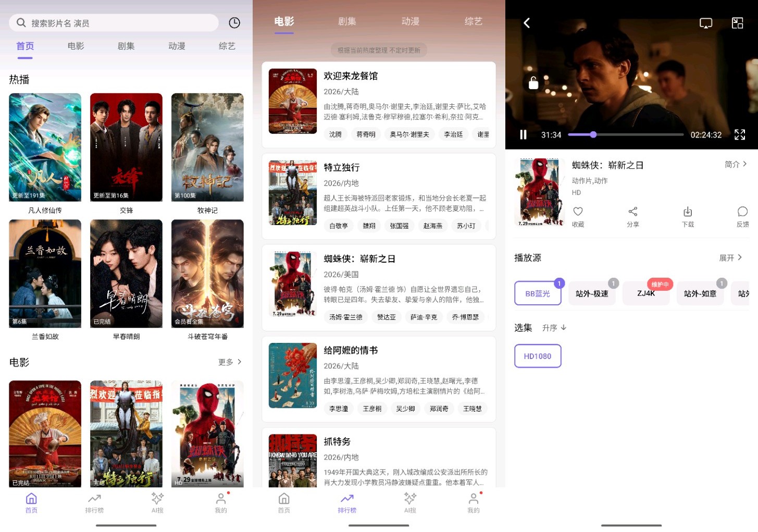Image resolution: width=758 pixels, height=532 pixels.
Task: Select 剧集 tab on ranking screen
Action: (347, 21)
